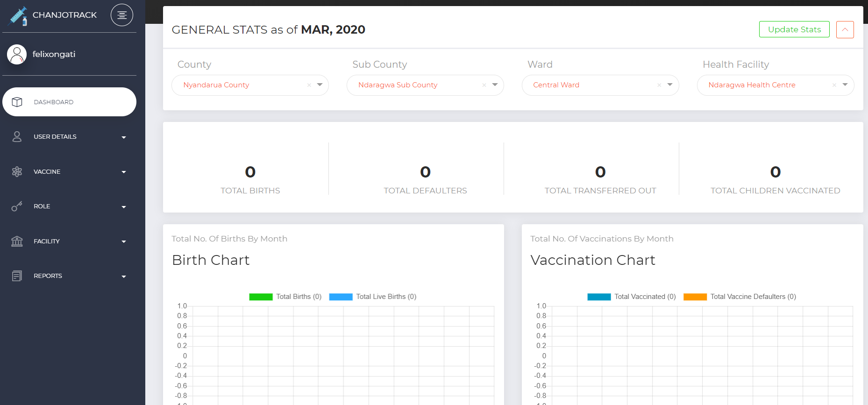Click the TOTAL BIRTHS stat label
Screen dimensions: 868x405
250,191
